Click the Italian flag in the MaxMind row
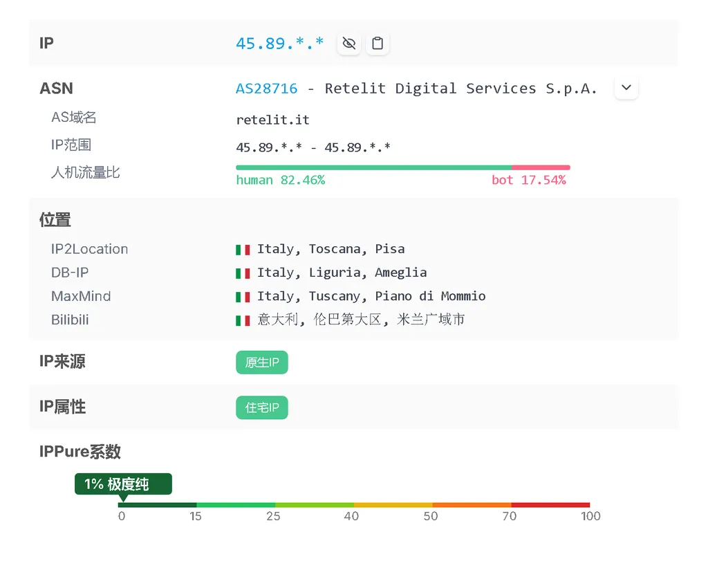Screen dimensions: 708x588 pos(243,296)
